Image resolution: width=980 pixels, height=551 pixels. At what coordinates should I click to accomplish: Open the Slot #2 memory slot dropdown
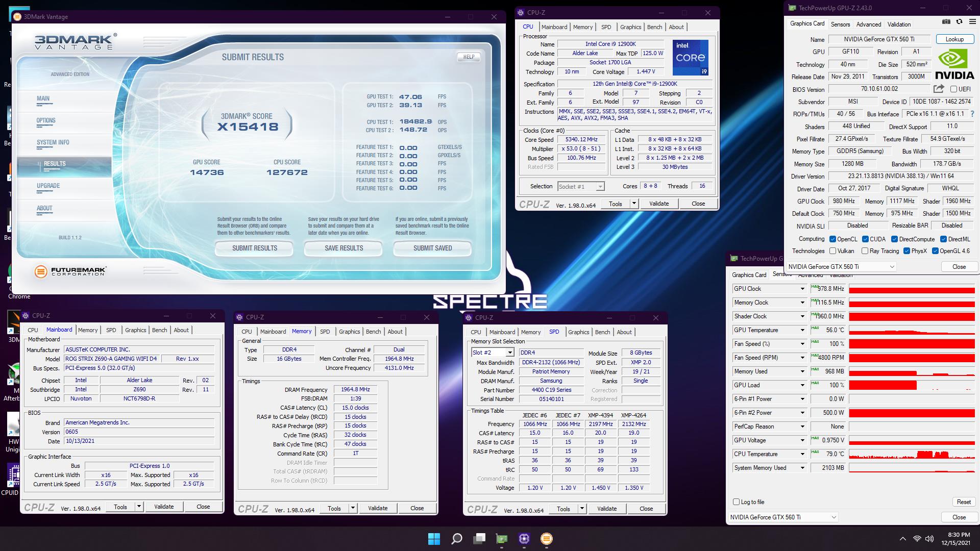pos(493,353)
